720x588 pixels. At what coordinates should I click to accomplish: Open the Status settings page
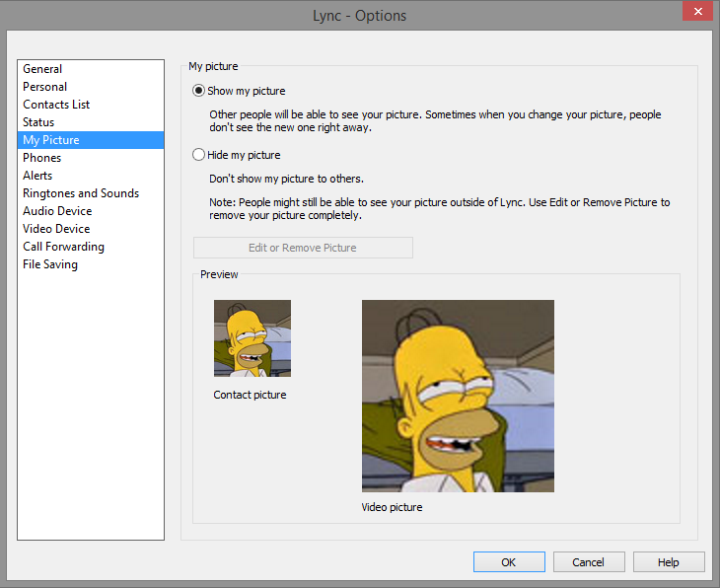[91, 122]
